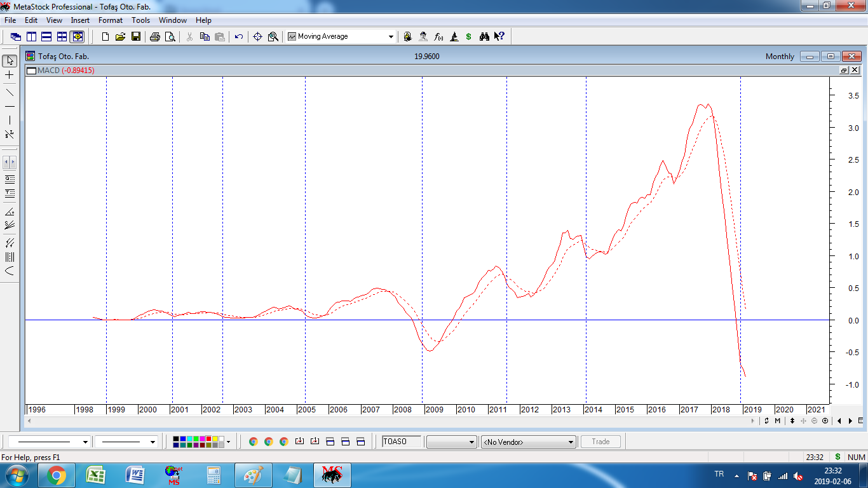
Task: Open Excel from the Windows taskbar
Action: 96,475
